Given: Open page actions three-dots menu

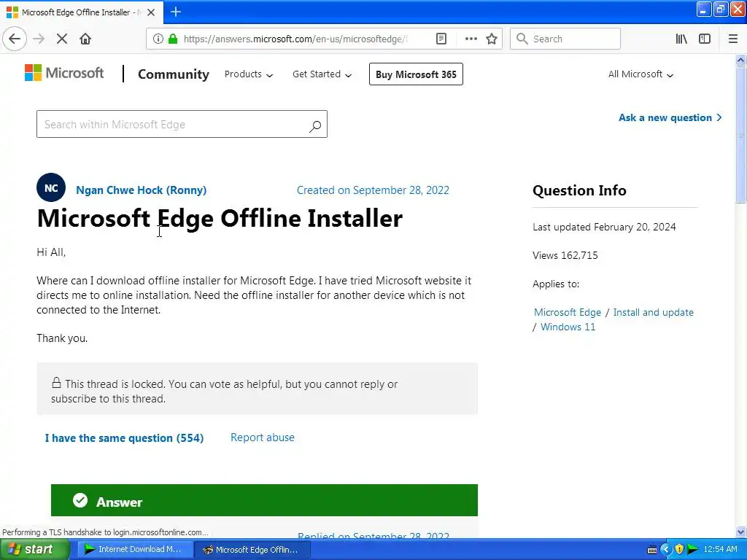Looking at the screenshot, I should pyautogui.click(x=471, y=39).
